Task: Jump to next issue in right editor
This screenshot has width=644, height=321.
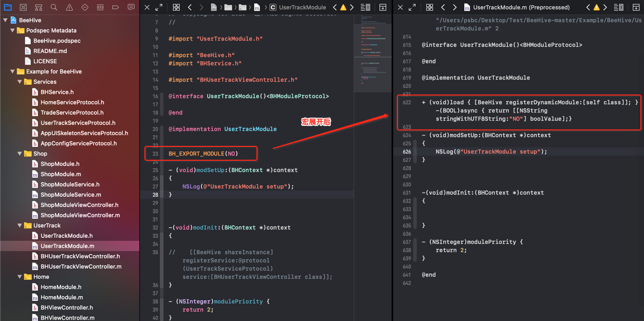Action: click(x=605, y=7)
